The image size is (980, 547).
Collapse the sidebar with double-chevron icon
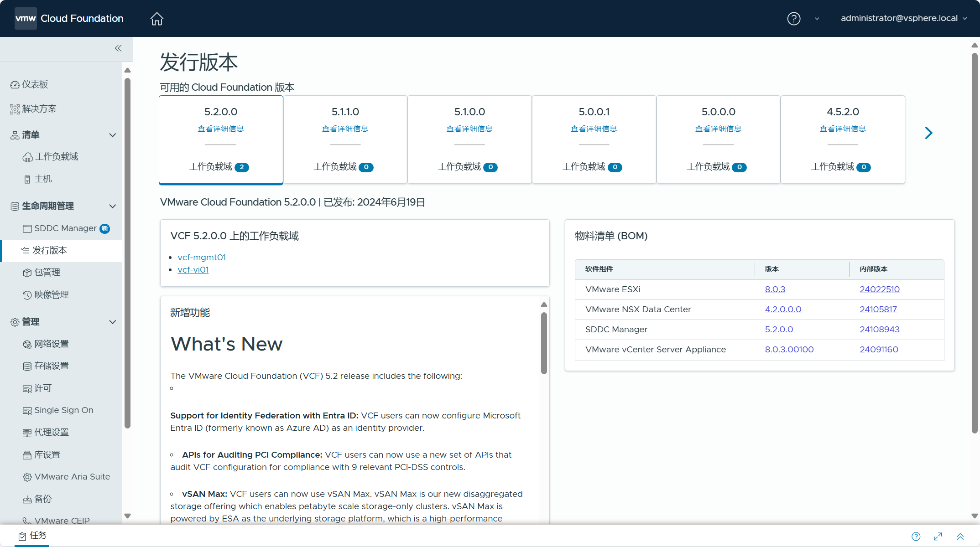tap(118, 48)
